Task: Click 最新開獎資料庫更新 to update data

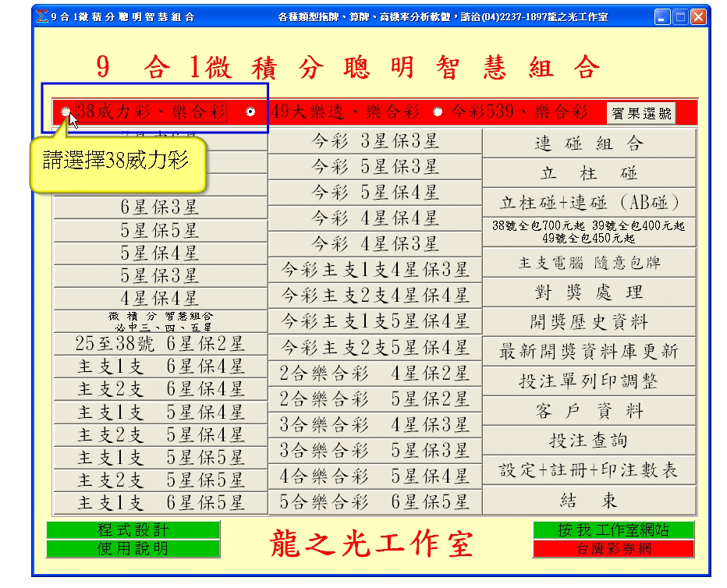Action: (x=589, y=352)
